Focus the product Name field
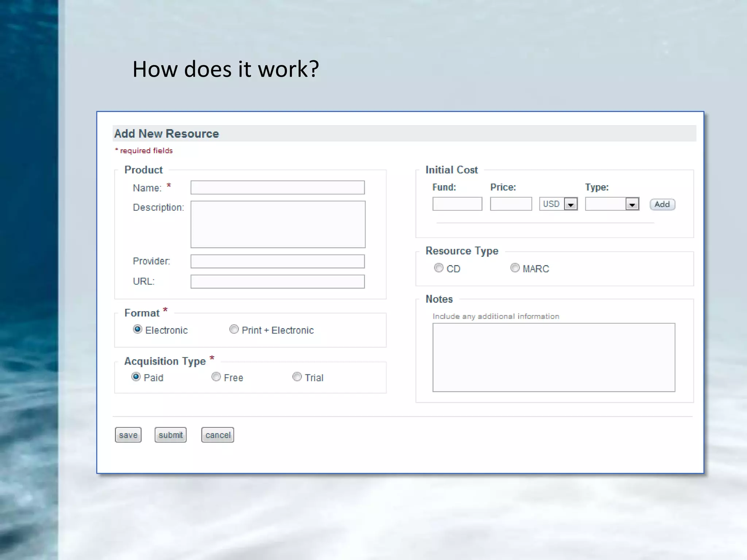Image resolution: width=747 pixels, height=560 pixels. coord(278,188)
